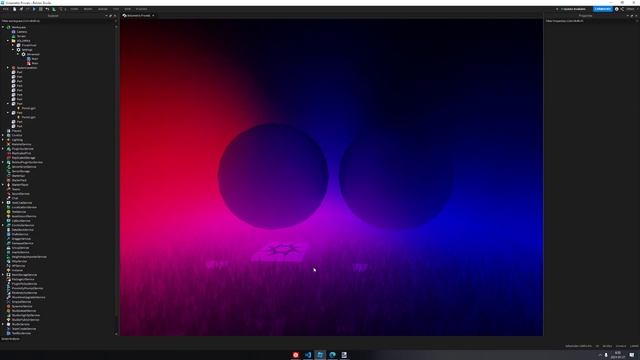The image size is (640, 360).
Task: Click the red-lit sphere in viewport
Action: 273,176
